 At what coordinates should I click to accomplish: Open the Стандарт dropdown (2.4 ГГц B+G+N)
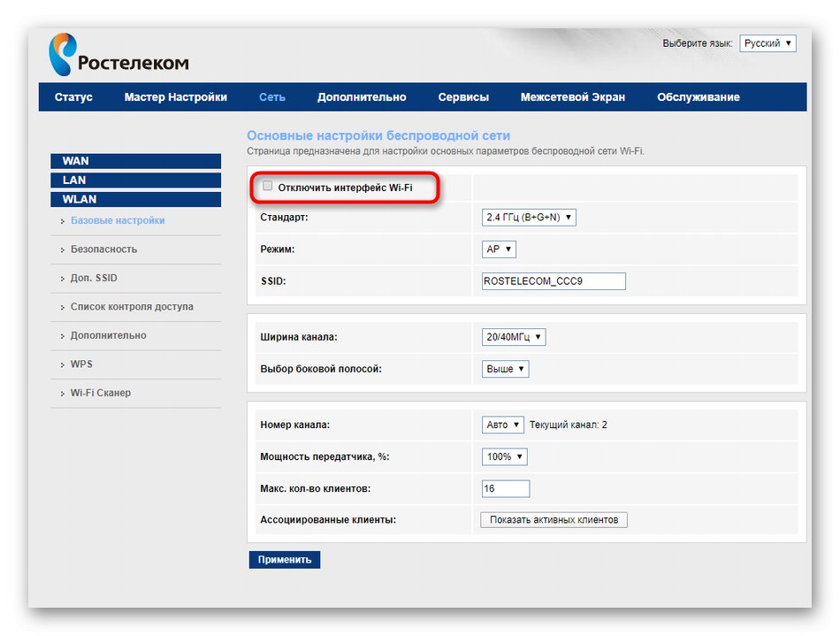(529, 218)
